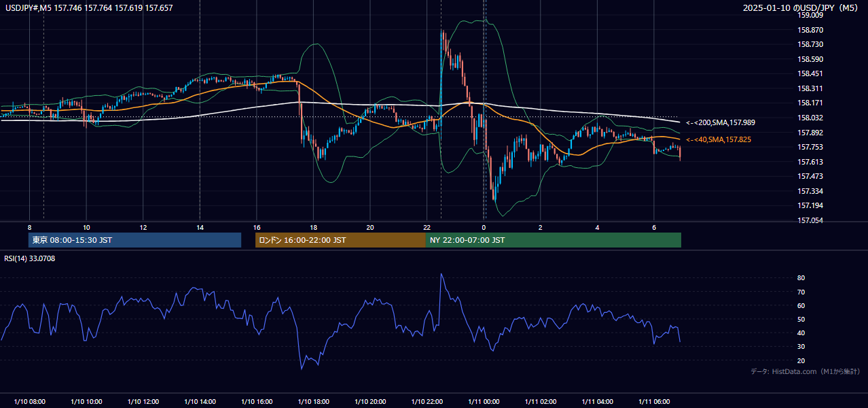This screenshot has height=408, width=868.
Task: Click hour label 22 under the price chart
Action: 427,227
